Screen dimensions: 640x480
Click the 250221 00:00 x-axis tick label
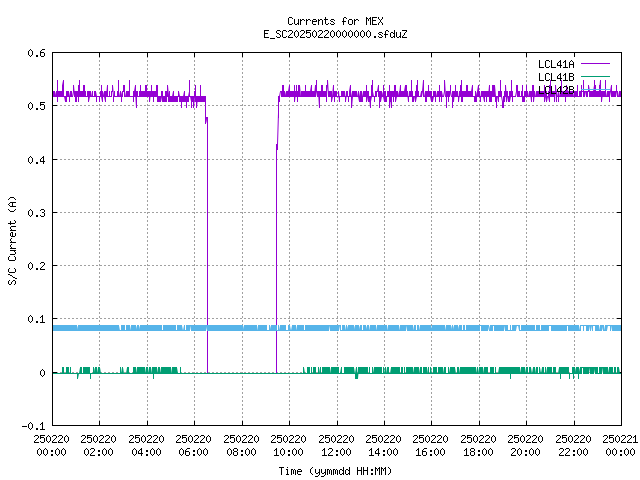pyautogui.click(x=620, y=445)
